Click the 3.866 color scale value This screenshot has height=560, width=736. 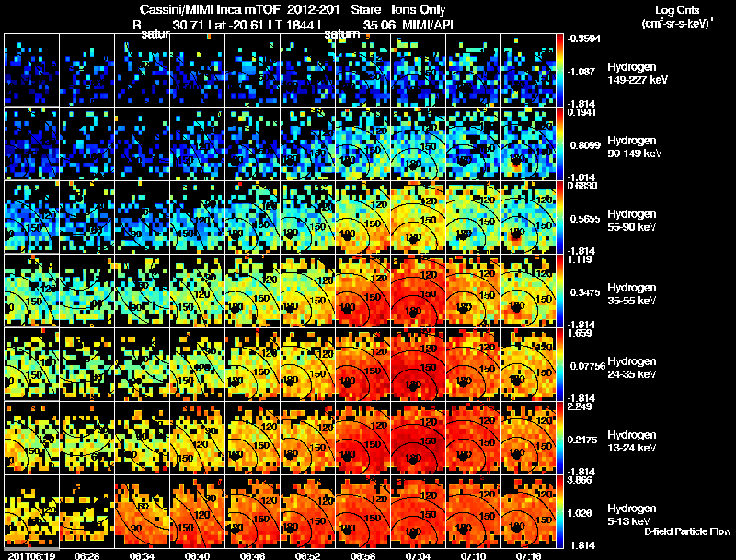pos(580,480)
